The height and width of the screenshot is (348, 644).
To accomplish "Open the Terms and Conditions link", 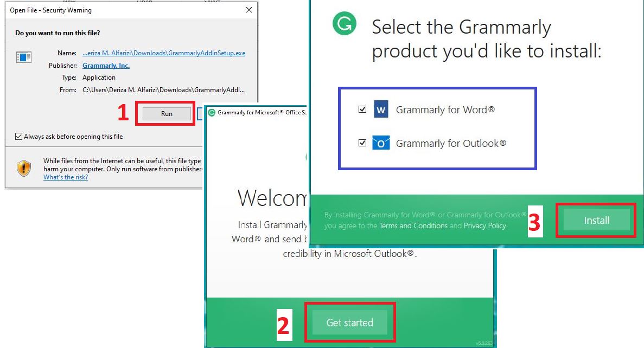I will 413,225.
